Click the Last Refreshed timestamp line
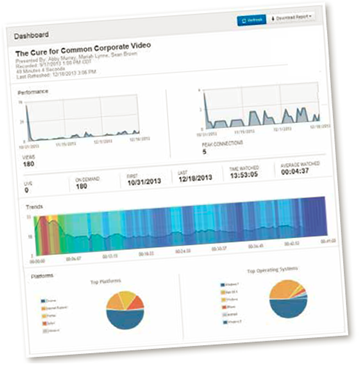The height and width of the screenshot is (365, 360). point(56,74)
